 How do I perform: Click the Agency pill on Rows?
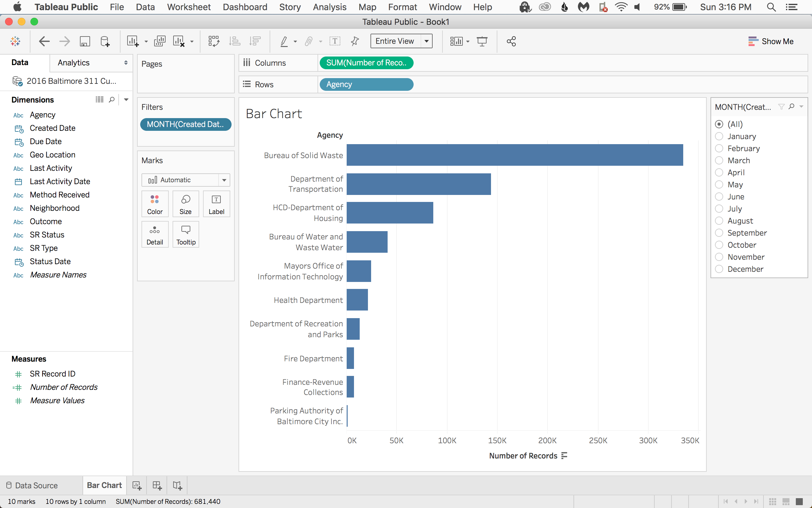tap(366, 84)
